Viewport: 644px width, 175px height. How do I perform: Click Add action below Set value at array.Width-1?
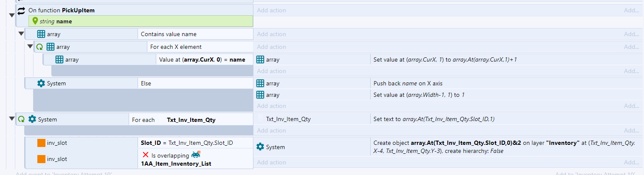(271, 106)
